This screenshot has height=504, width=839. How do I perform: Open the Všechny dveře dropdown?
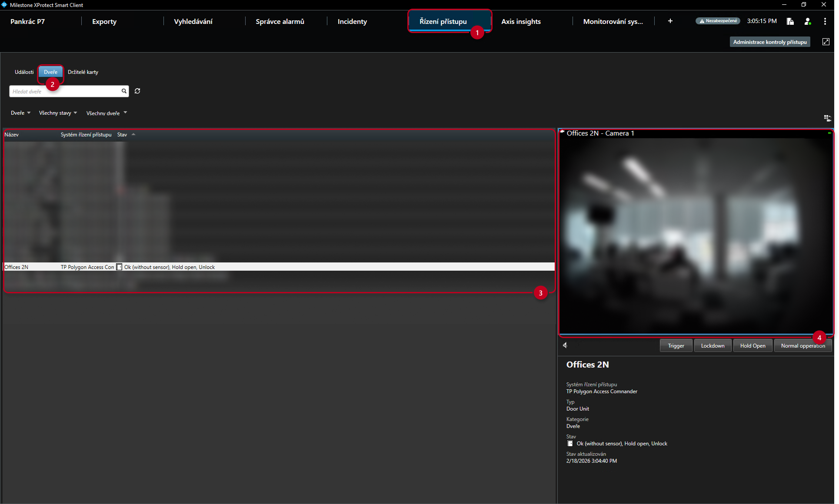click(x=107, y=113)
